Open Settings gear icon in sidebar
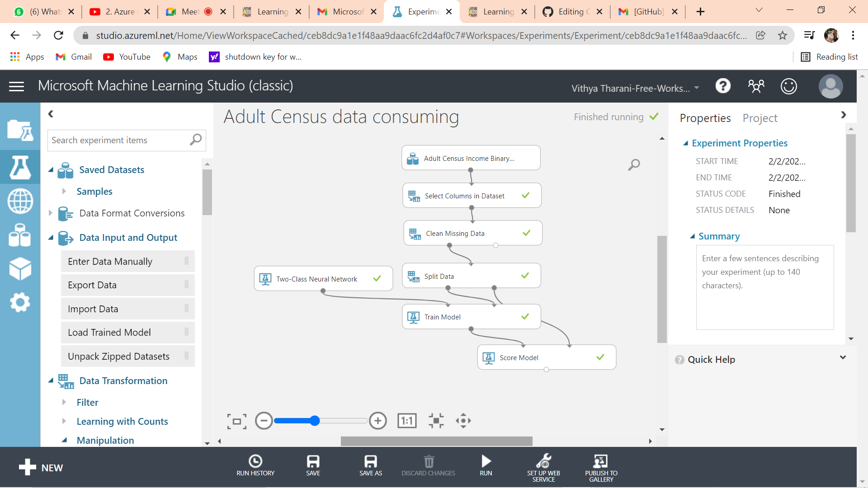 click(x=20, y=302)
